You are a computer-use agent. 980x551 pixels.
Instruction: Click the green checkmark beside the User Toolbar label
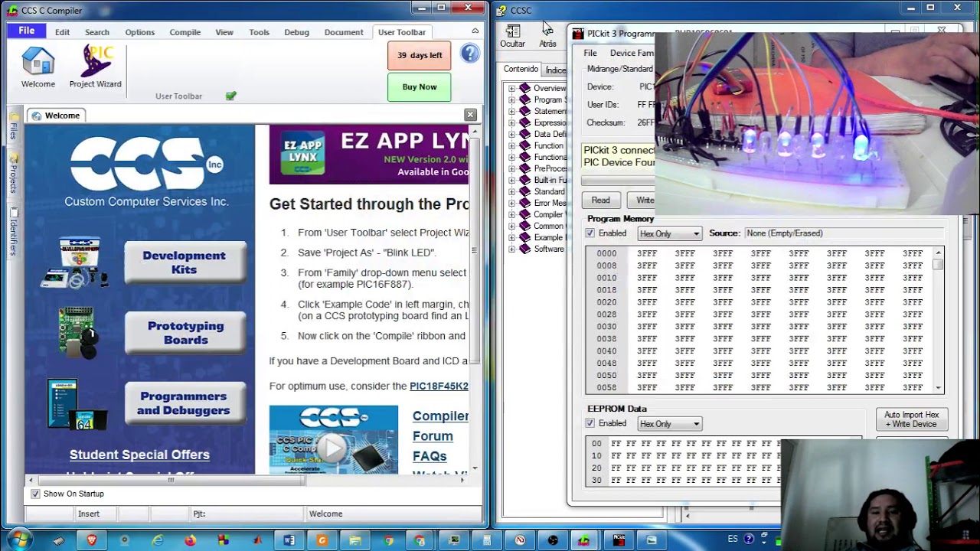[x=231, y=96]
